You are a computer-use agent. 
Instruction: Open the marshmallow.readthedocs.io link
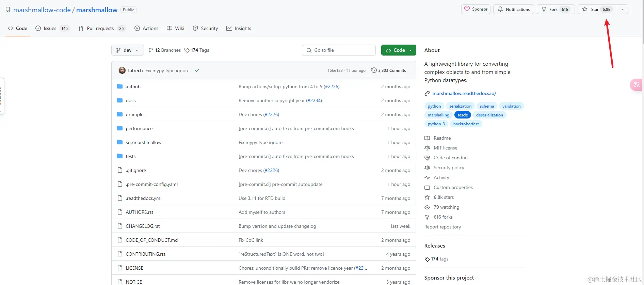point(464,93)
